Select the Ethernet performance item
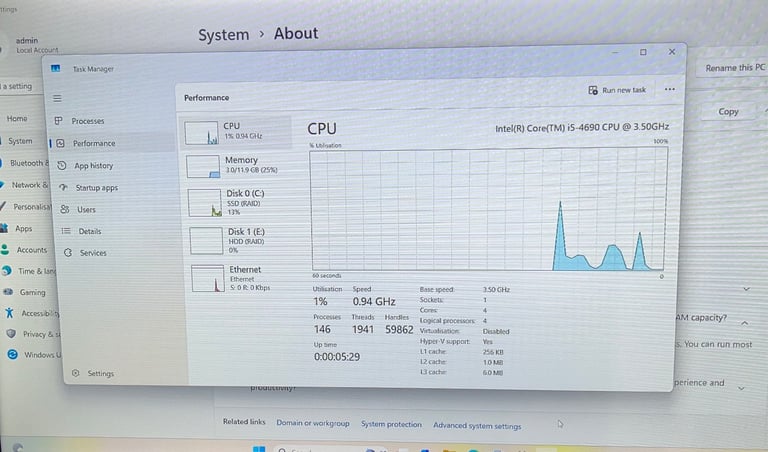The width and height of the screenshot is (768, 452). [x=242, y=278]
